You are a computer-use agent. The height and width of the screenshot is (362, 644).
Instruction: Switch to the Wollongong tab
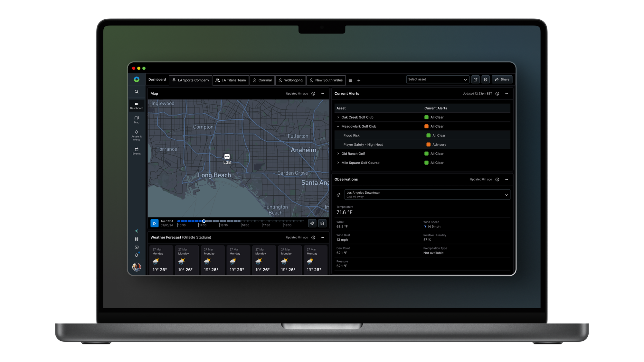290,80
